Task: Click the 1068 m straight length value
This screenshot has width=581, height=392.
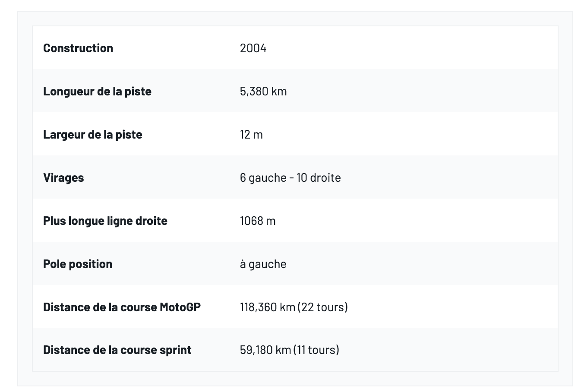Action: [x=258, y=221]
